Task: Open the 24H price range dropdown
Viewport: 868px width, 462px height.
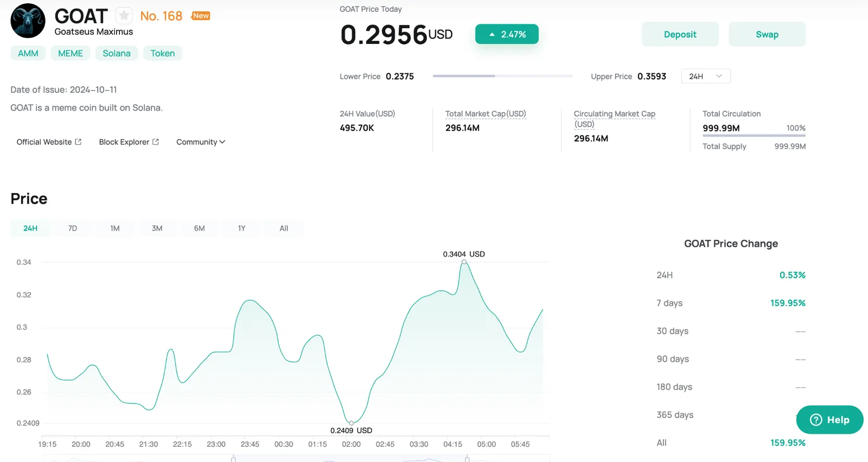Action: [x=706, y=76]
